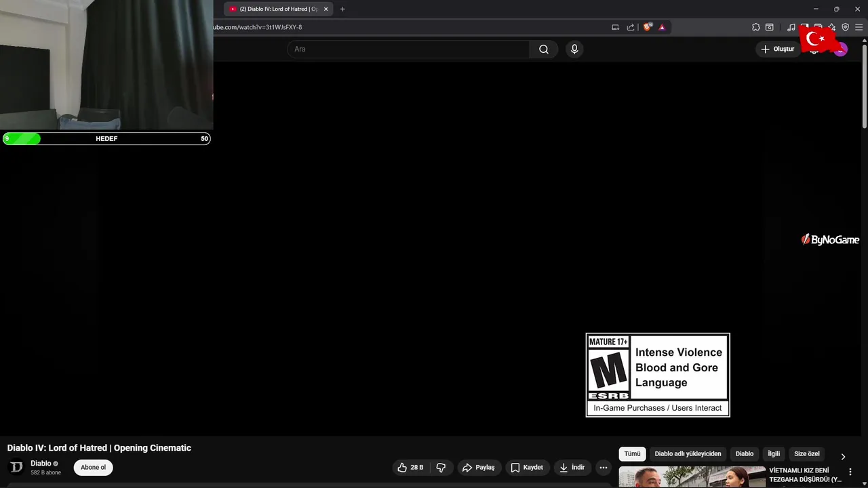The height and width of the screenshot is (488, 868).
Task: Open the VİETNAMLI KIZ BENİ video thumbnail
Action: click(x=692, y=477)
